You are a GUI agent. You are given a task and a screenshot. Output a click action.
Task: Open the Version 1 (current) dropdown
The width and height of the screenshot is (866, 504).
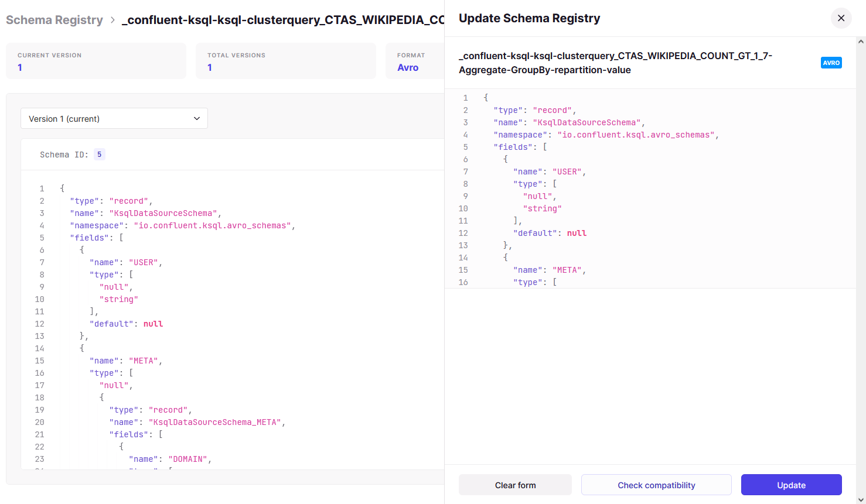(114, 118)
